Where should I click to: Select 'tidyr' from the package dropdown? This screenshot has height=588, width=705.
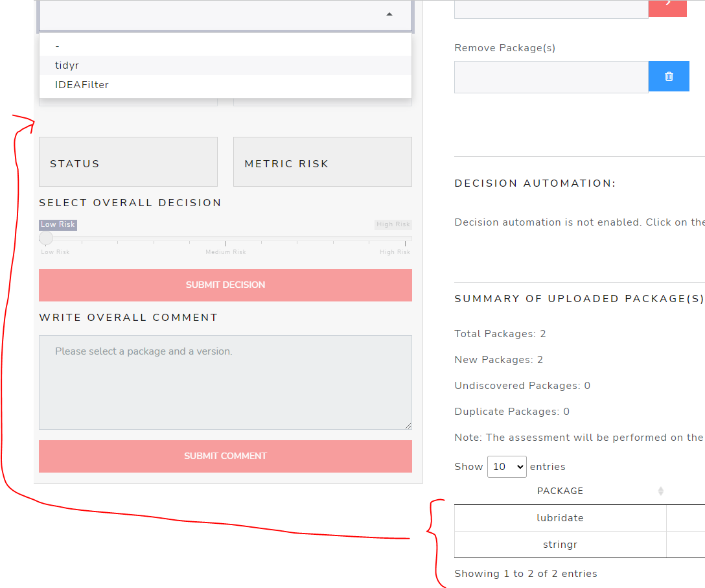67,65
